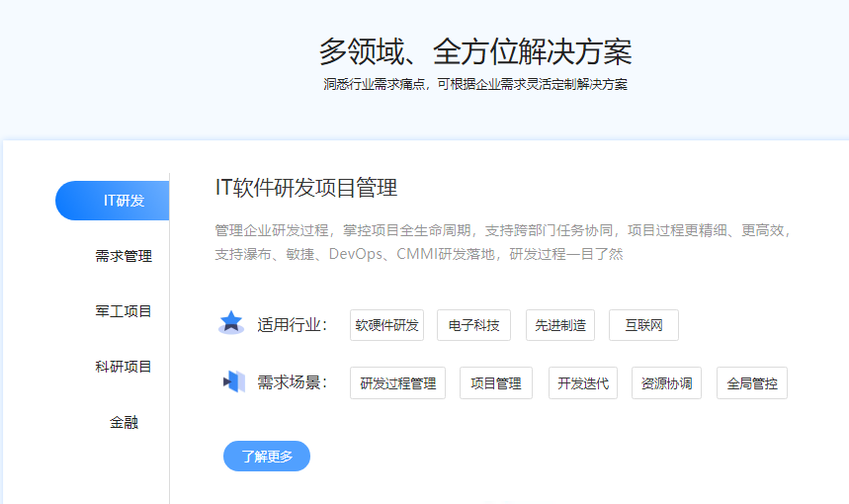Viewport: 849px width, 504px height.
Task: Switch to the 科研项目 tab
Action: coord(124,367)
